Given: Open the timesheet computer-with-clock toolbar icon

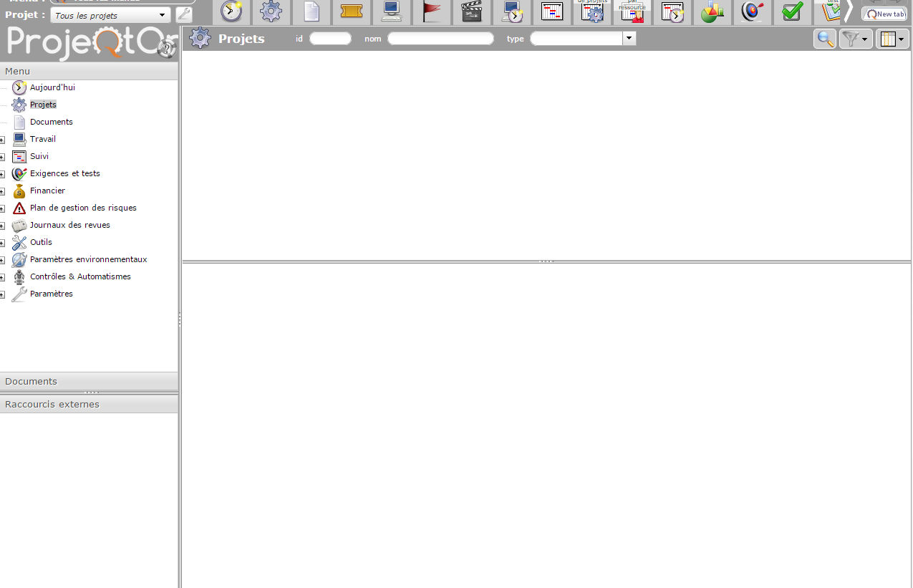Looking at the screenshot, I should 512,11.
